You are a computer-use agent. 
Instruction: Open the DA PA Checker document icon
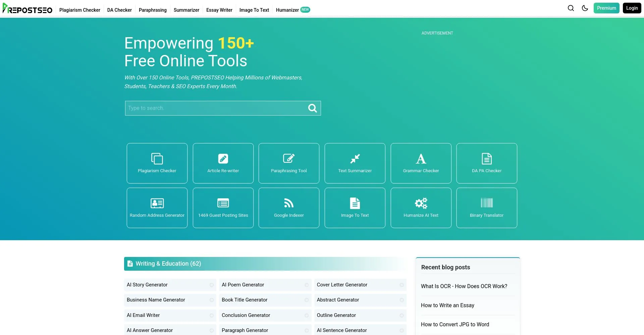(x=487, y=158)
